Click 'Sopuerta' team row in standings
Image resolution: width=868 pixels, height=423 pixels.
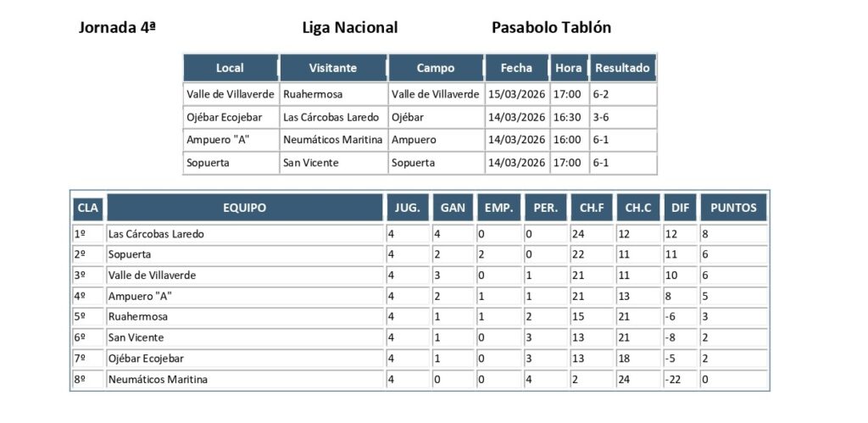point(130,254)
